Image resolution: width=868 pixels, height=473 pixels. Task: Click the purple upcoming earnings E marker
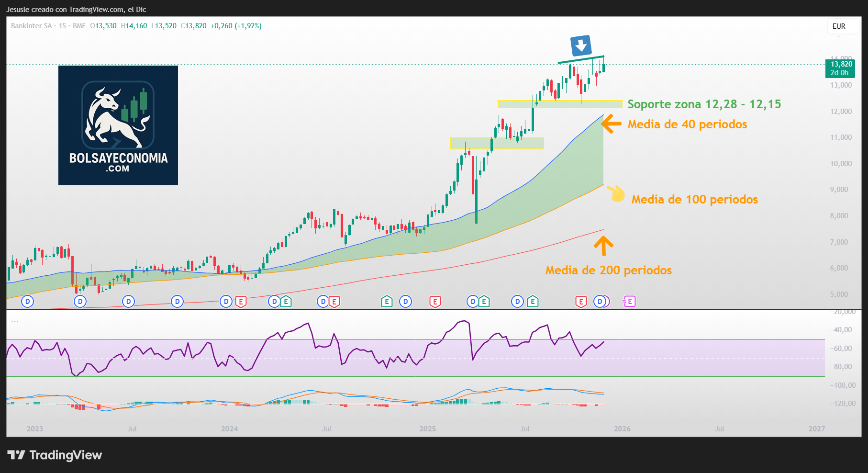pos(629,302)
